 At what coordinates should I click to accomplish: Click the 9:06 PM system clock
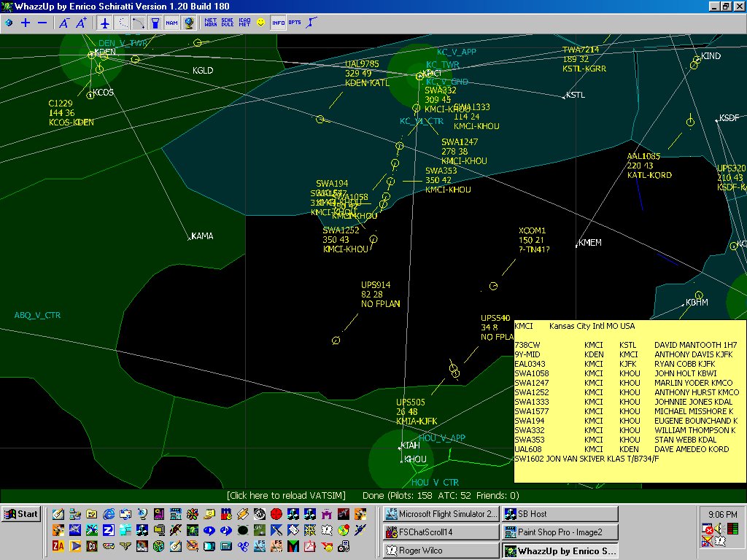click(723, 514)
